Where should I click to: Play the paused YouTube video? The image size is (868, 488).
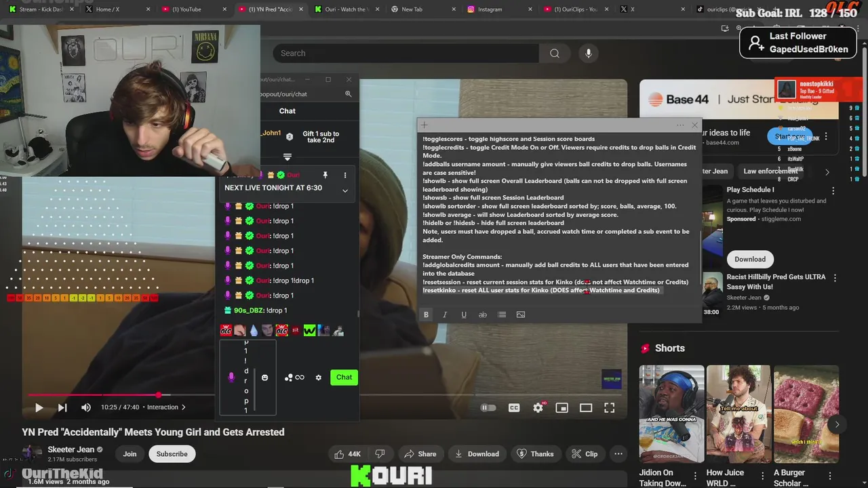(x=39, y=407)
